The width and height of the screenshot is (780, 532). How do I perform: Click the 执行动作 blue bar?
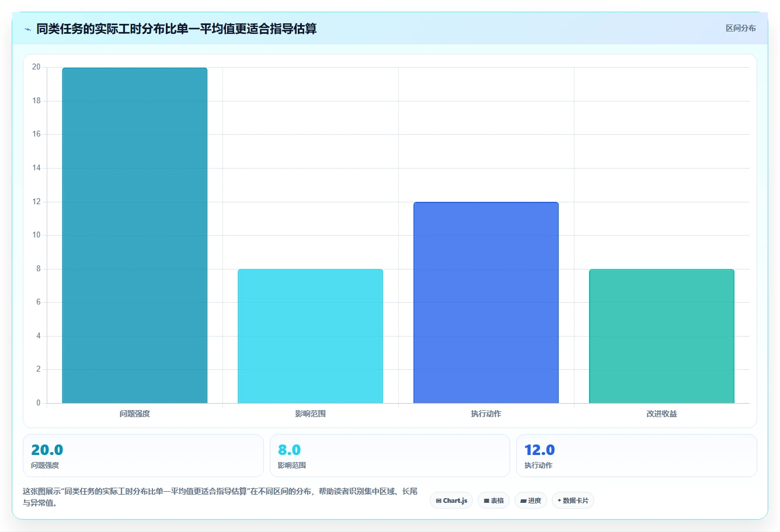click(x=486, y=303)
